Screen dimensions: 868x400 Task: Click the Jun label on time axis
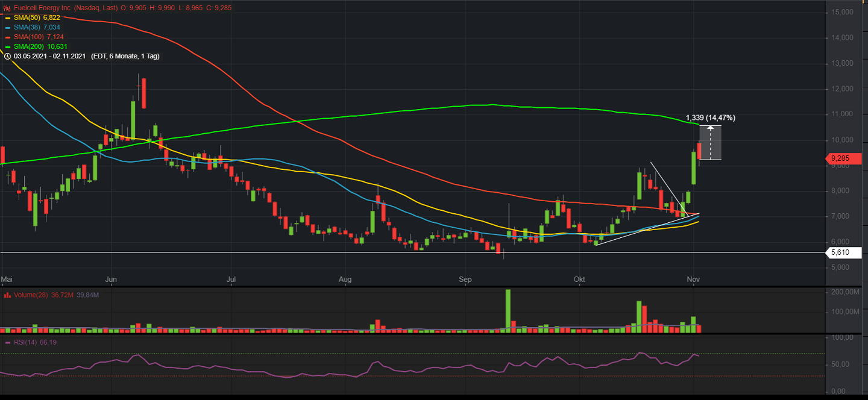112,280
